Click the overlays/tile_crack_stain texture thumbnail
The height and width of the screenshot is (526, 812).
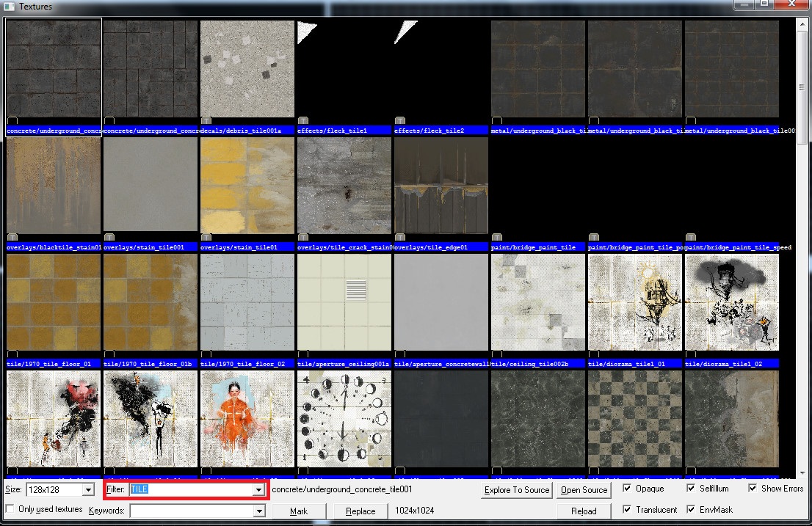(x=344, y=186)
